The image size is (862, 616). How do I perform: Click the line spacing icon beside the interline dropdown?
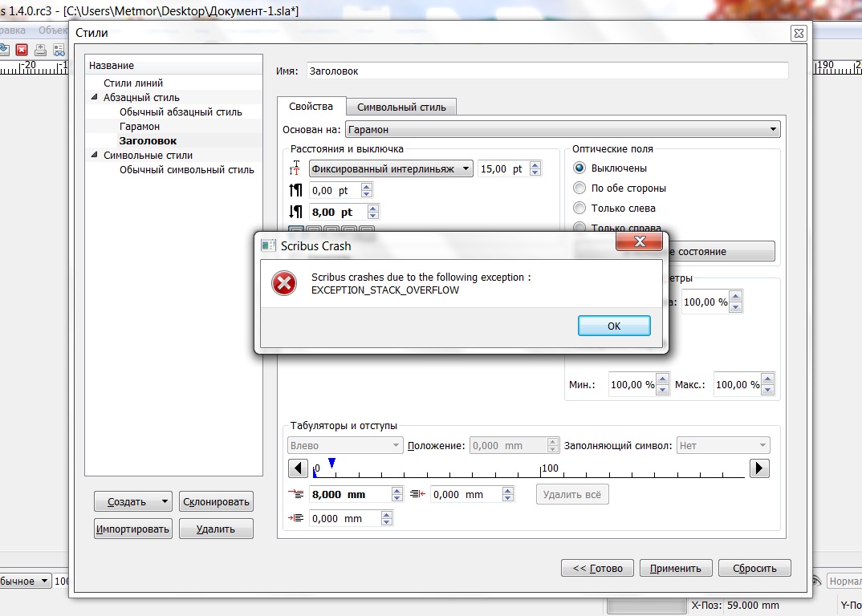pos(295,168)
